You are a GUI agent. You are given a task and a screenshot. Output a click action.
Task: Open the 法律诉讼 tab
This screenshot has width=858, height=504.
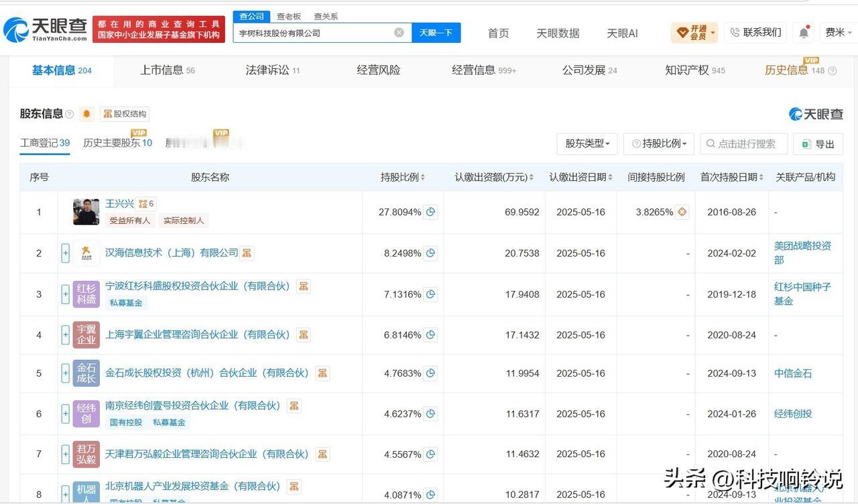point(273,70)
